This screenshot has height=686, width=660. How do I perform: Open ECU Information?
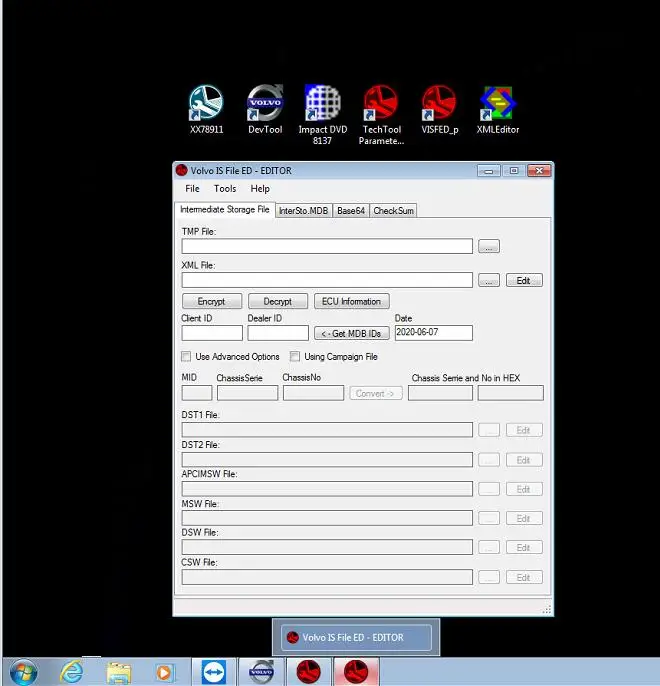pos(352,301)
